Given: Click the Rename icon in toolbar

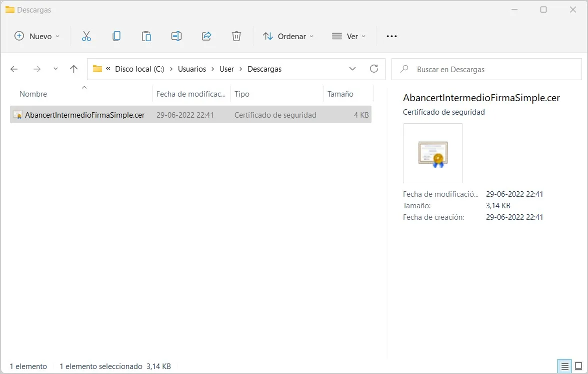Looking at the screenshot, I should click(176, 36).
